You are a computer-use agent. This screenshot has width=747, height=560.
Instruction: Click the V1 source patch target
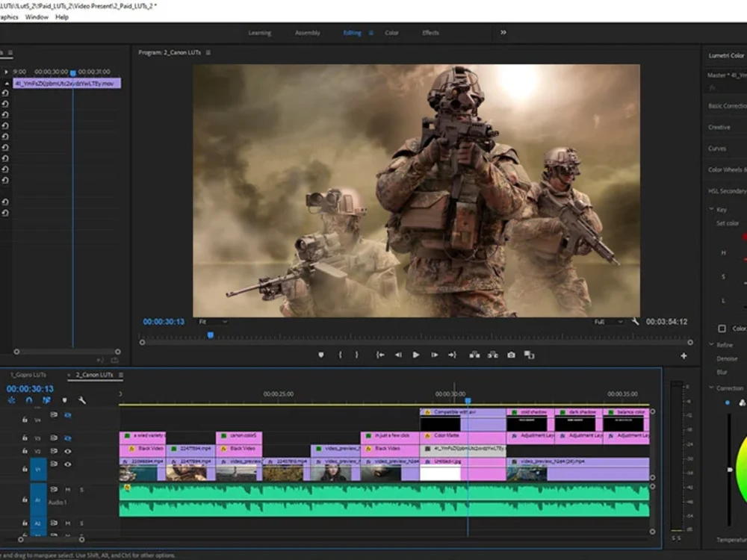(x=38, y=469)
